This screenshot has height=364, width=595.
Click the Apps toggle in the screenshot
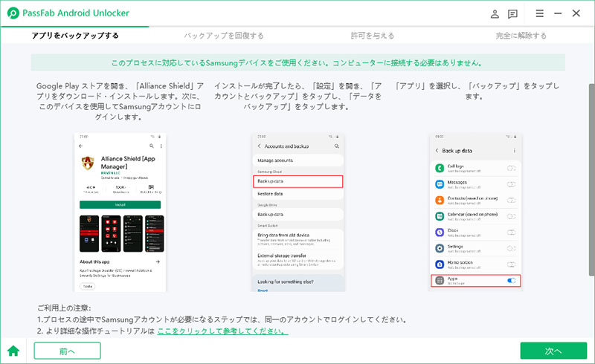[x=511, y=281]
